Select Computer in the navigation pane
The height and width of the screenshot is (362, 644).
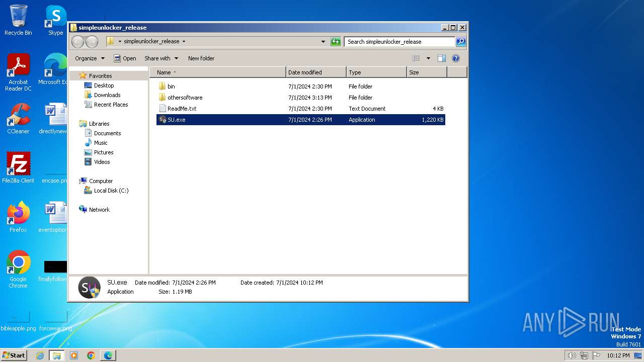101,181
